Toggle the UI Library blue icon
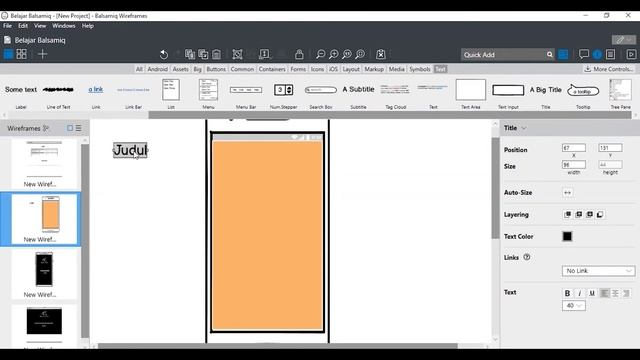The width and height of the screenshot is (640, 360). click(x=563, y=54)
